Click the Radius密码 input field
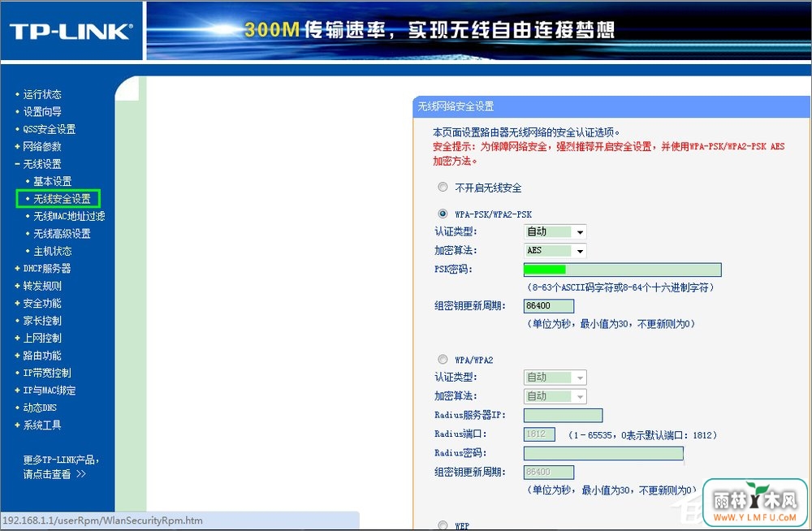The width and height of the screenshot is (812, 531). 603,453
